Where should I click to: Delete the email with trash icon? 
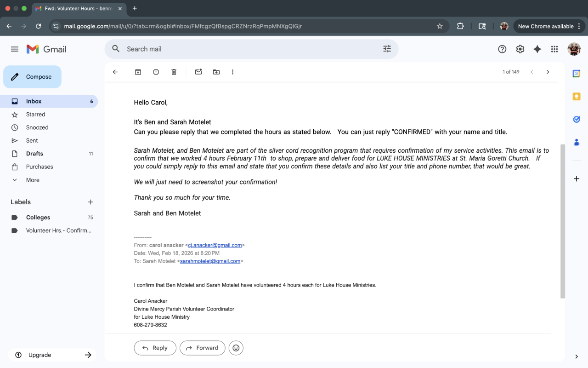(174, 72)
